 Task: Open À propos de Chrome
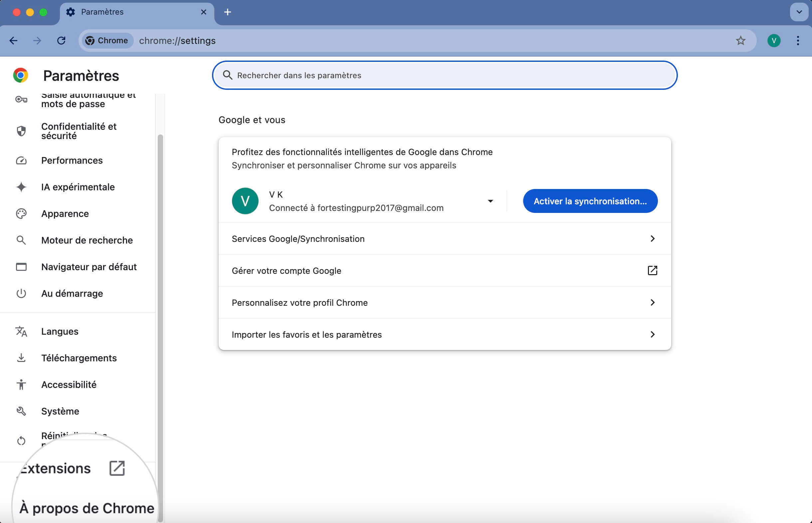click(87, 508)
